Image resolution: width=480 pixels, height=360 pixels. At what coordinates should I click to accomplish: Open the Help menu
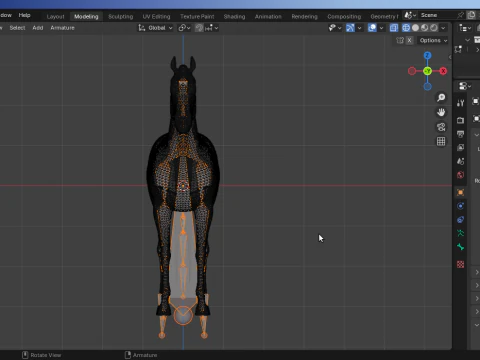24,15
